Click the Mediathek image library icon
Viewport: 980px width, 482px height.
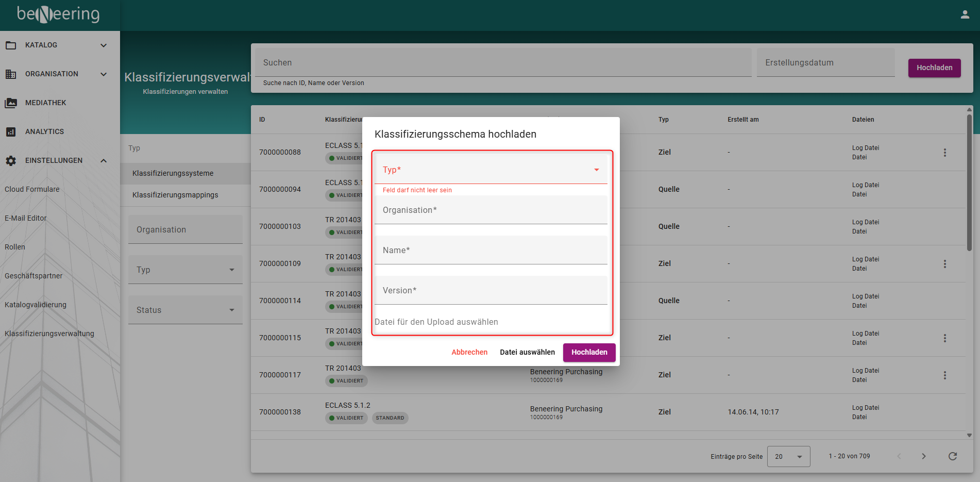11,103
